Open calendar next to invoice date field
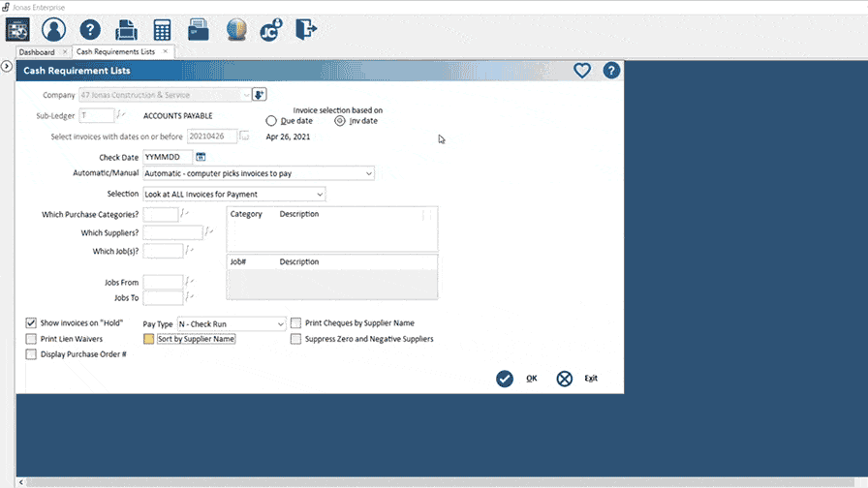Image resolution: width=868 pixels, height=488 pixels. click(x=244, y=137)
